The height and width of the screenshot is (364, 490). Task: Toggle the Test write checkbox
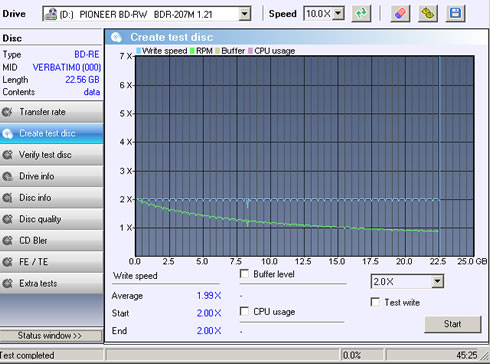pyautogui.click(x=375, y=302)
